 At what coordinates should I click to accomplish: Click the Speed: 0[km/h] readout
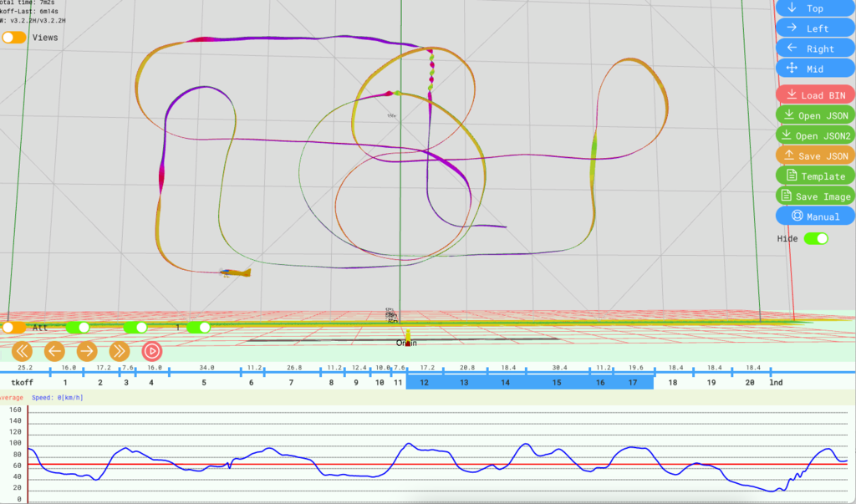pyautogui.click(x=58, y=398)
